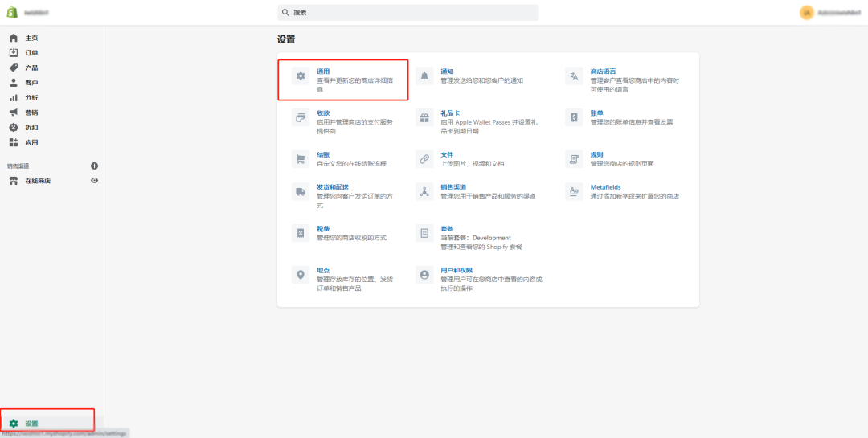Click the translate icon beside 商店语言
This screenshot has width=868, height=438.
click(x=574, y=76)
